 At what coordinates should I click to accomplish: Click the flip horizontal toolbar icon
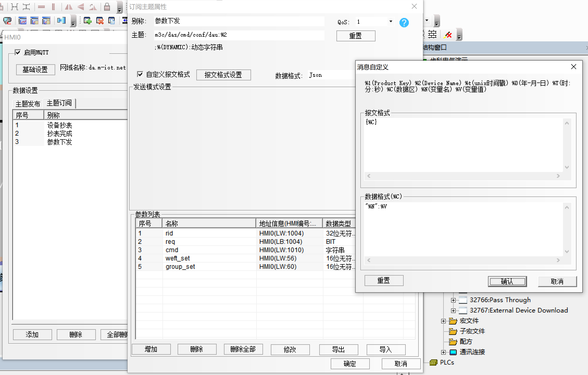pos(69,7)
